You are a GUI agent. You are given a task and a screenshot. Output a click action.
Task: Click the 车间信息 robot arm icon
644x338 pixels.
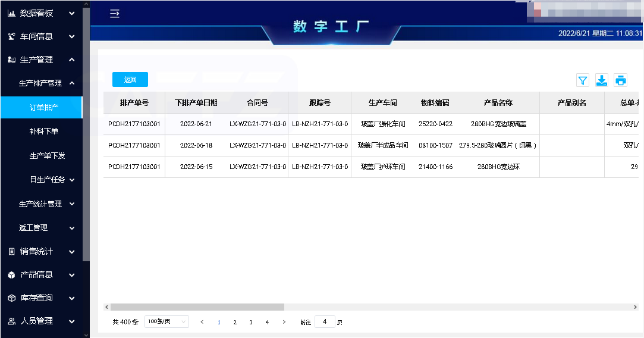[11, 36]
